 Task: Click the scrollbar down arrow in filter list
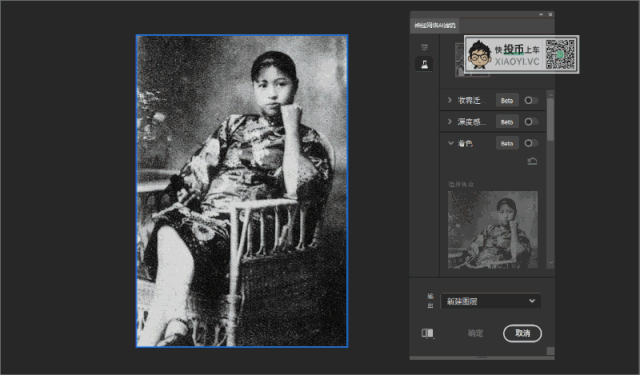(x=551, y=263)
